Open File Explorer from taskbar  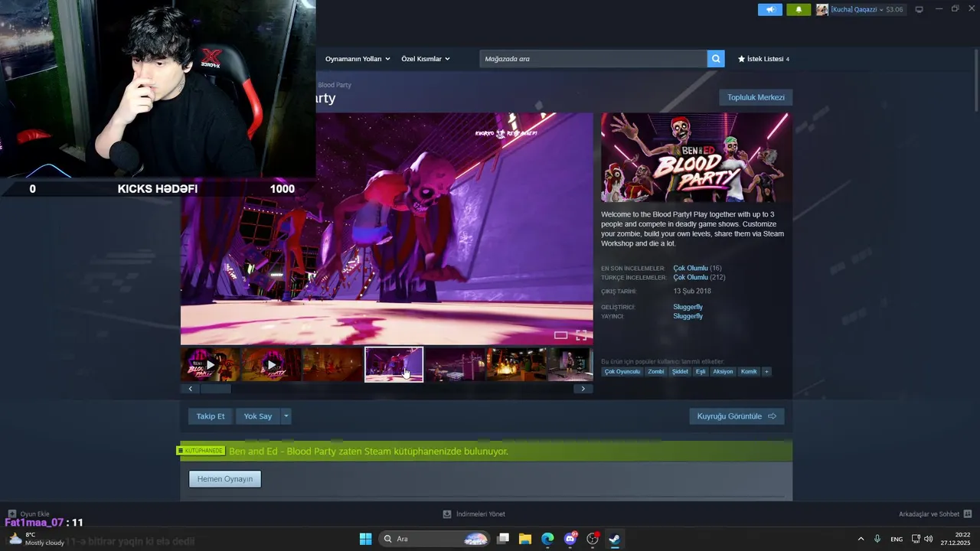pos(525,539)
